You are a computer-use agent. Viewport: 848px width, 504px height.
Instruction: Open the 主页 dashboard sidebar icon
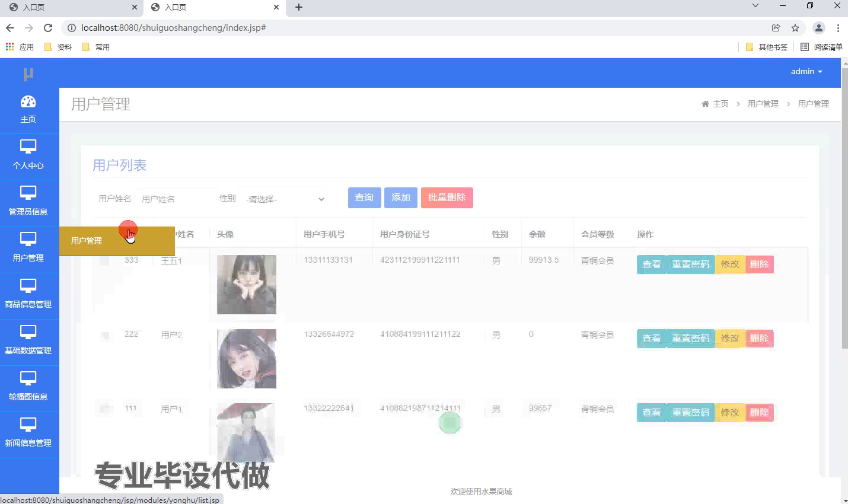point(28,102)
